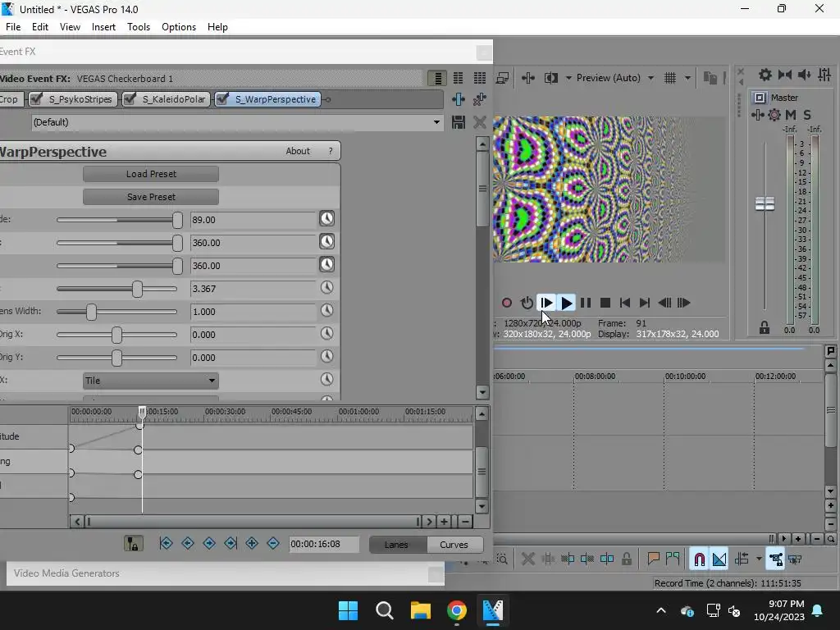Delete keyframe with the minus diamond icon
840x630 pixels.
tap(272, 543)
